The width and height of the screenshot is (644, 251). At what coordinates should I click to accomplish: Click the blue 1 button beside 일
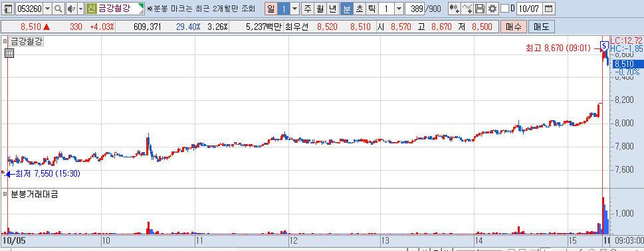(x=284, y=8)
